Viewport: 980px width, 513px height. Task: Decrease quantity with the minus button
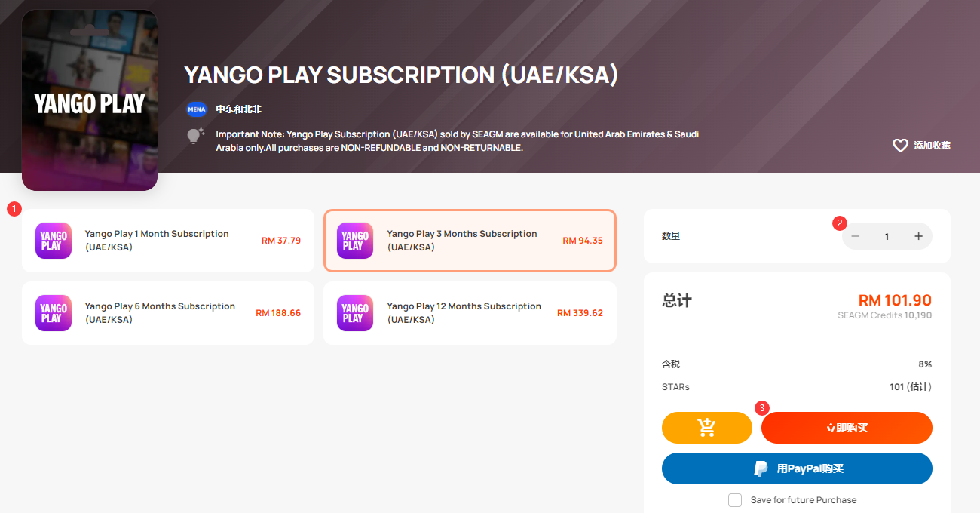pos(856,236)
